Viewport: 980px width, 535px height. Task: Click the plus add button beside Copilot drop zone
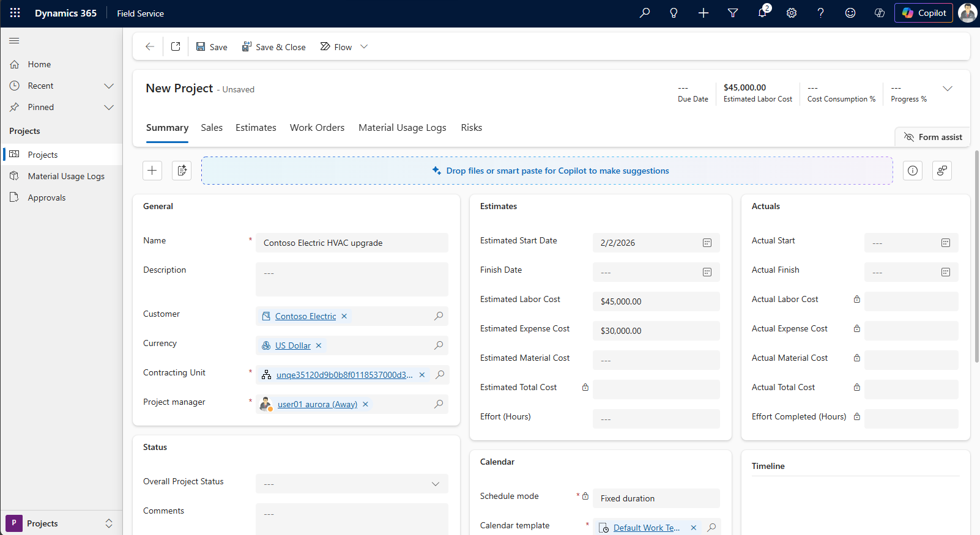point(152,171)
